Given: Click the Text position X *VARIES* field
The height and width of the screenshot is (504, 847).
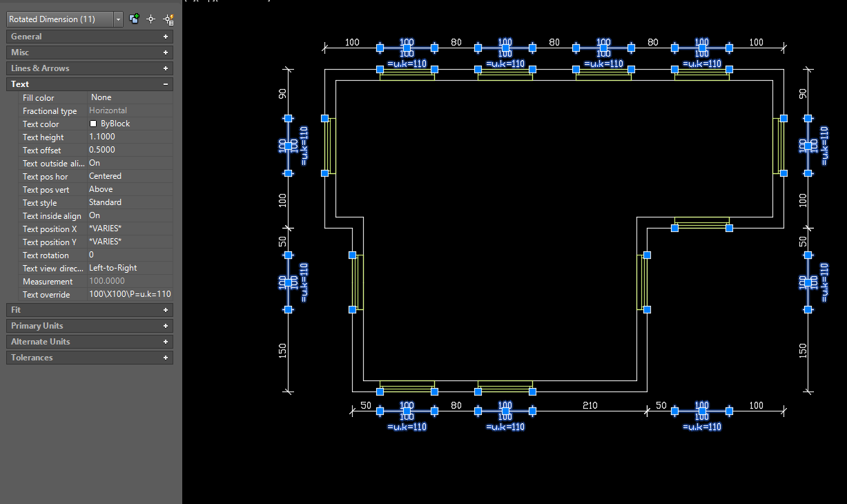Looking at the screenshot, I should 130,229.
